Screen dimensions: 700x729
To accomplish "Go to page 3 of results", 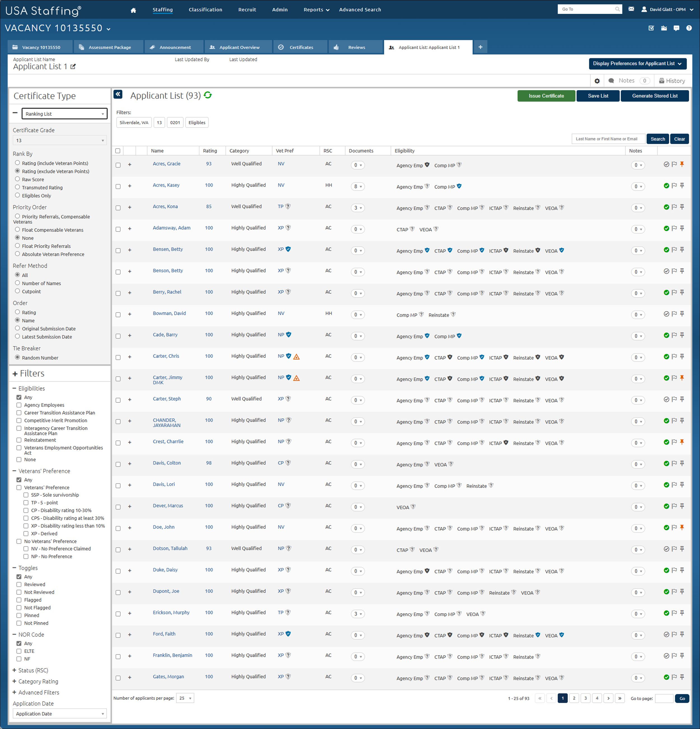I will click(x=585, y=698).
